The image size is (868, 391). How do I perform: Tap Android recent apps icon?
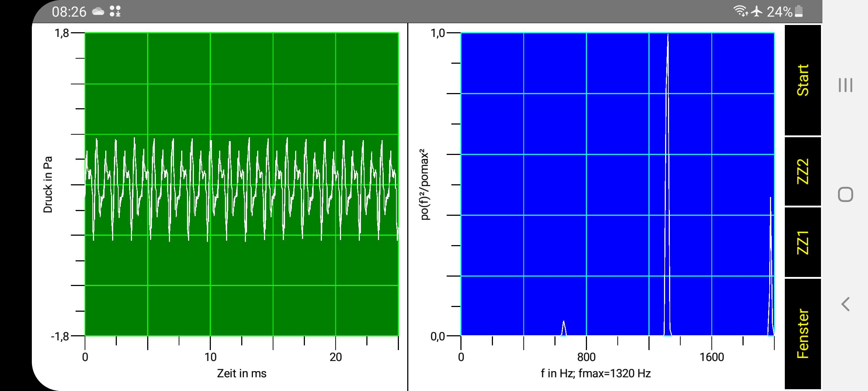pyautogui.click(x=845, y=85)
